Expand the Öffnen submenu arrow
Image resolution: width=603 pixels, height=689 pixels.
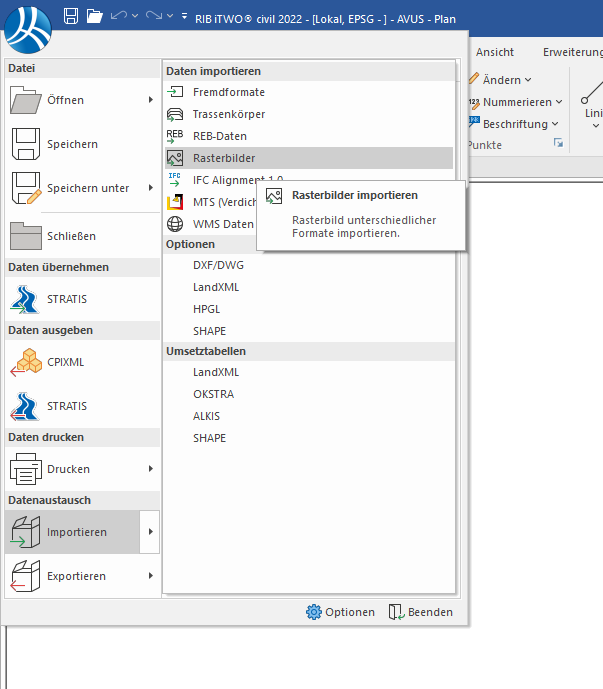click(x=151, y=100)
